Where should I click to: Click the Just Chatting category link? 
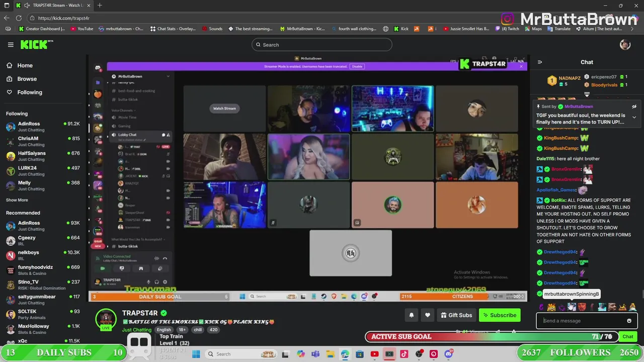click(x=136, y=330)
